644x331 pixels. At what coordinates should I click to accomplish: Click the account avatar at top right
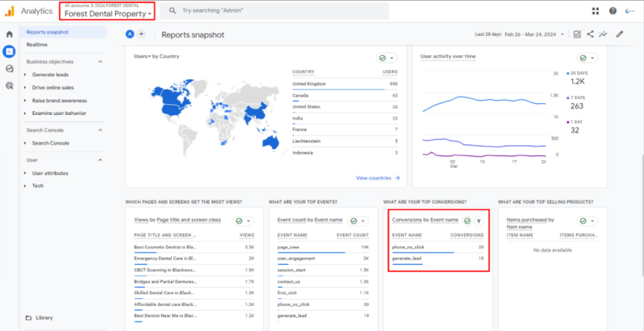pos(630,11)
